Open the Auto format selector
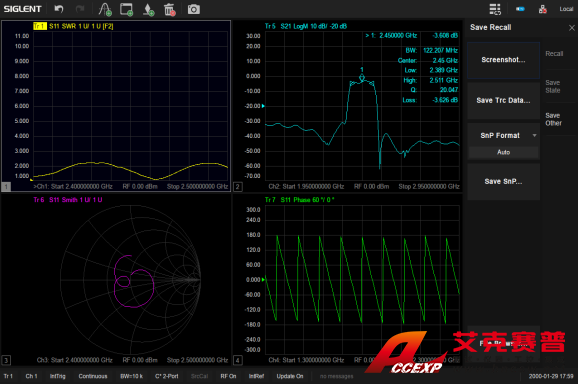The height and width of the screenshot is (384, 578). coord(504,152)
